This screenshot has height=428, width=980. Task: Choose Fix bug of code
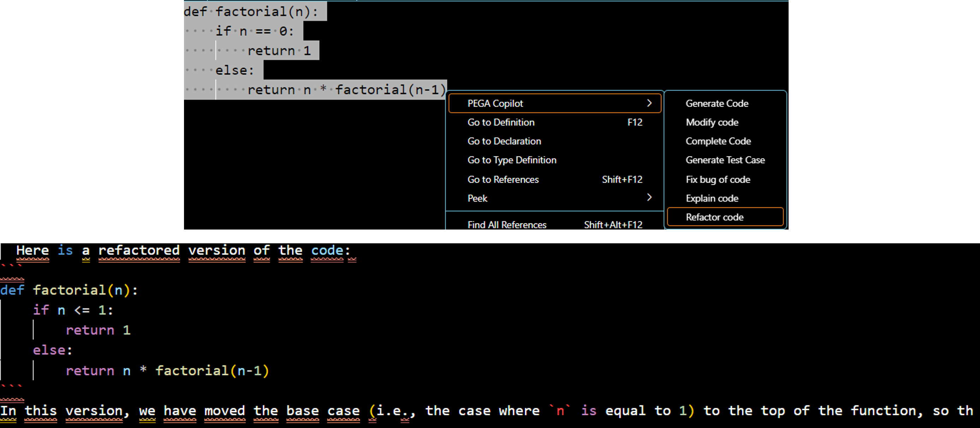point(725,179)
